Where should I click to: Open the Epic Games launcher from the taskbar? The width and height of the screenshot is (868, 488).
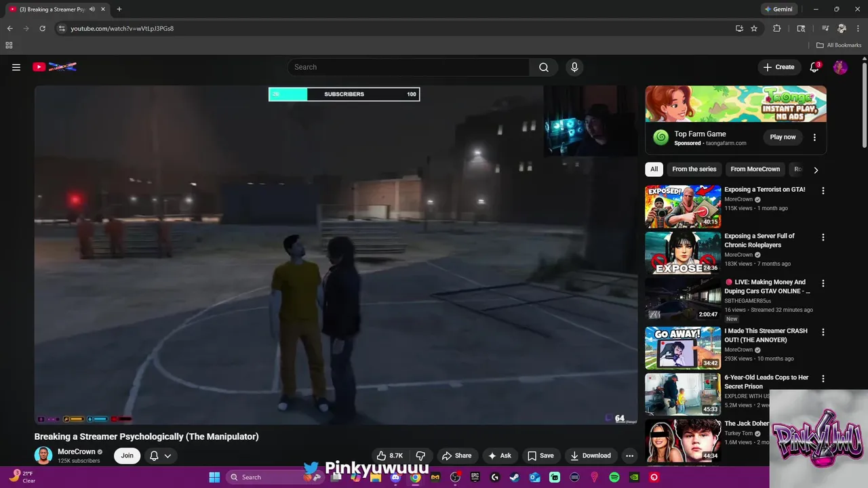pos(475,477)
